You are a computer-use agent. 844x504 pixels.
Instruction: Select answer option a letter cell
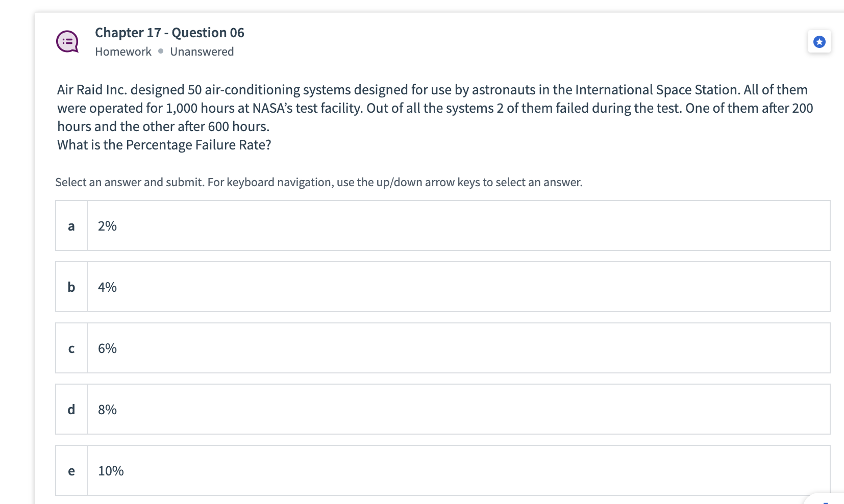[71, 226]
